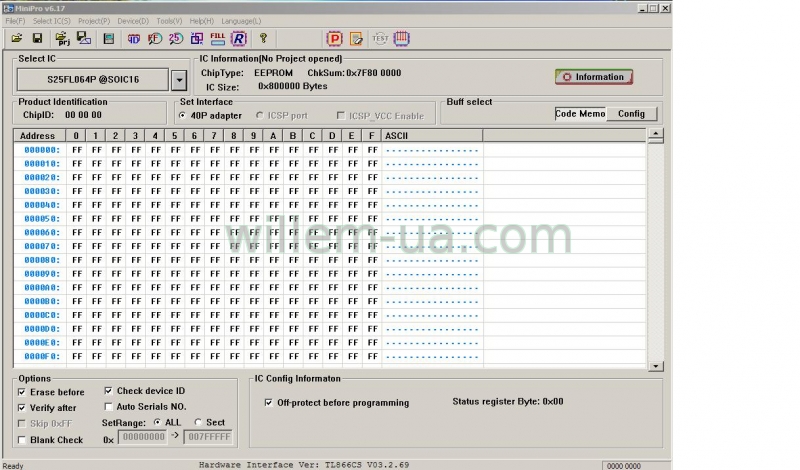Viewport: 800px width, 470px height.
Task: Click the TEST toolbar icon
Action: click(380, 39)
